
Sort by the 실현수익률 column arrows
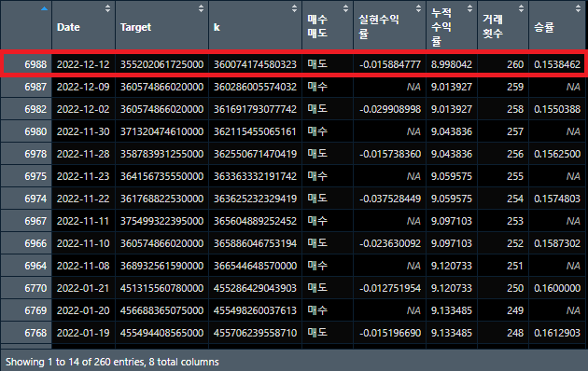pos(418,8)
